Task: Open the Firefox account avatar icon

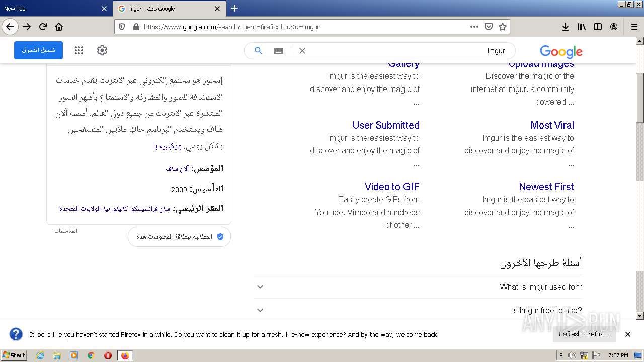Action: click(x=614, y=27)
